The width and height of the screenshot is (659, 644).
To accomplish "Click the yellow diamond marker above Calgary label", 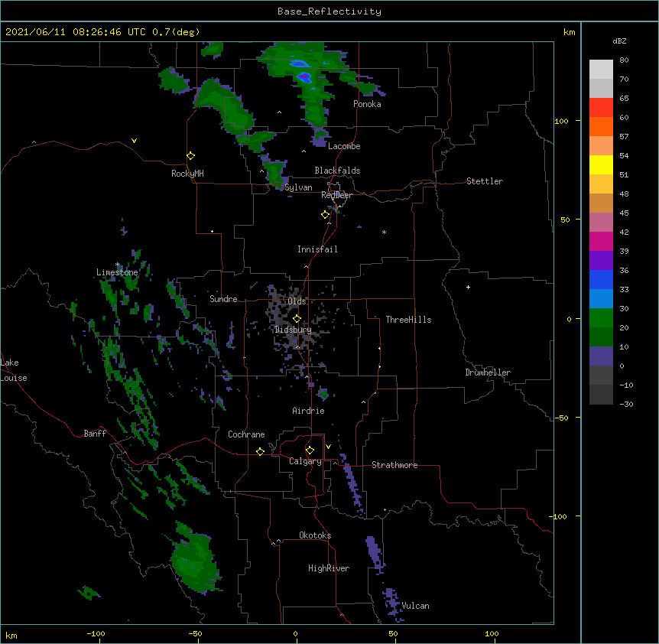I will tap(310, 450).
